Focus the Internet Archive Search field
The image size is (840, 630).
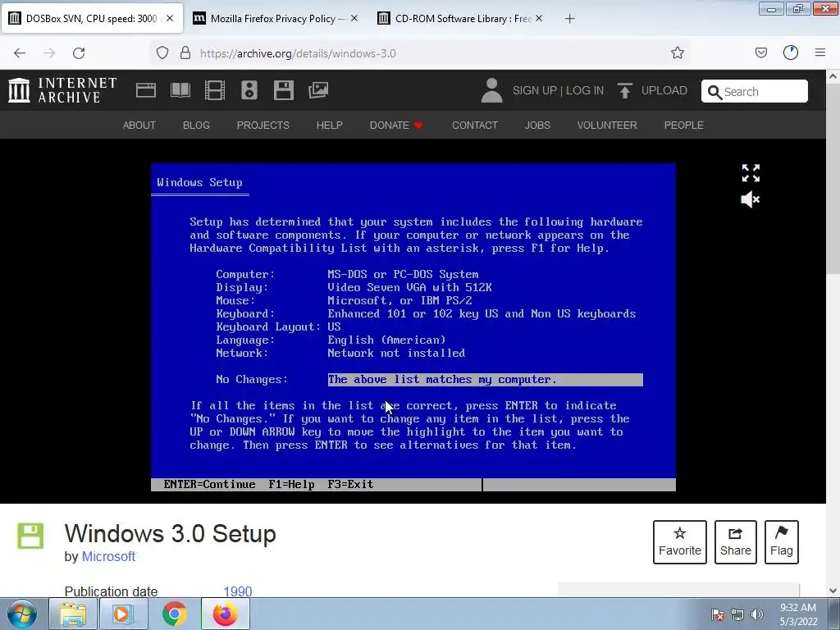[755, 91]
